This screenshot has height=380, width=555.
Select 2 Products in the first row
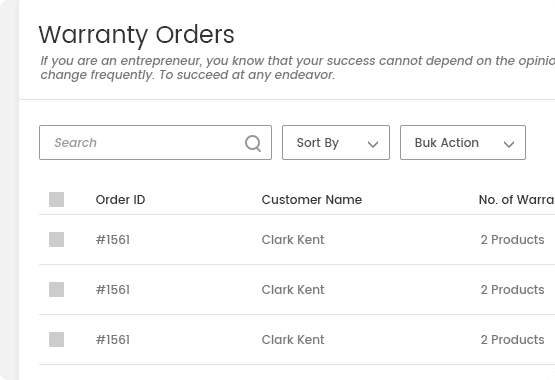512,240
